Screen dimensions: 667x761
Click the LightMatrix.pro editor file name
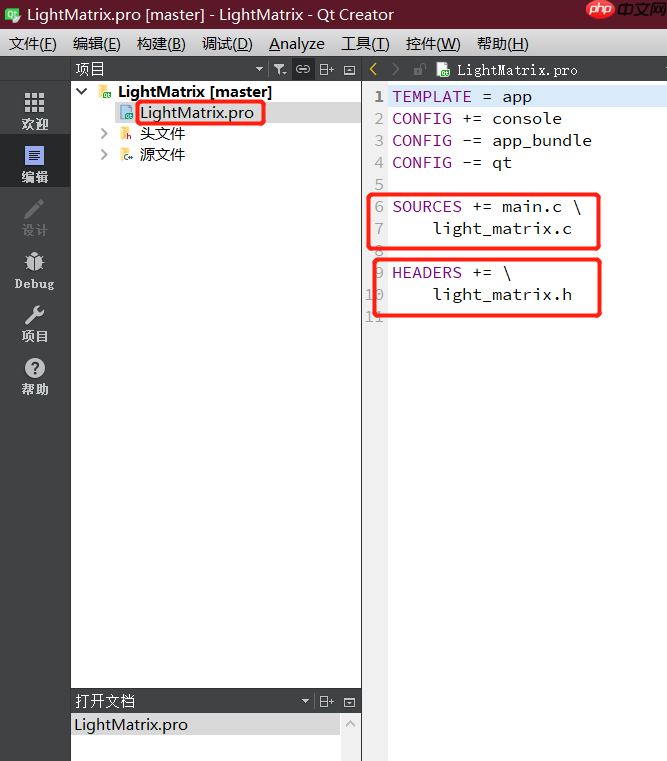[x=517, y=70]
